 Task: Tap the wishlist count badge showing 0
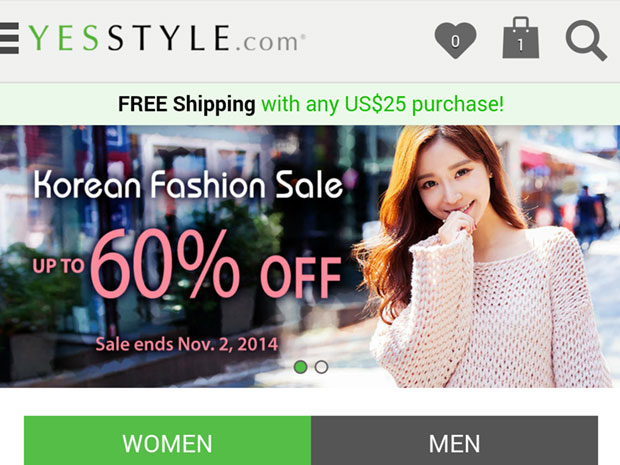[456, 41]
